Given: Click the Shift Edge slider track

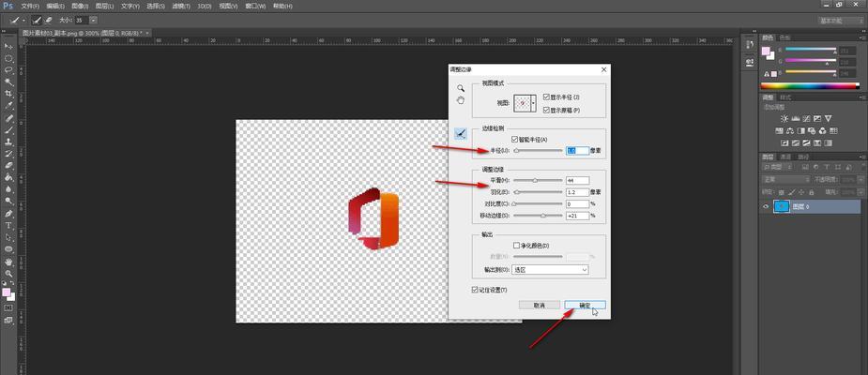Looking at the screenshot, I should [x=538, y=216].
